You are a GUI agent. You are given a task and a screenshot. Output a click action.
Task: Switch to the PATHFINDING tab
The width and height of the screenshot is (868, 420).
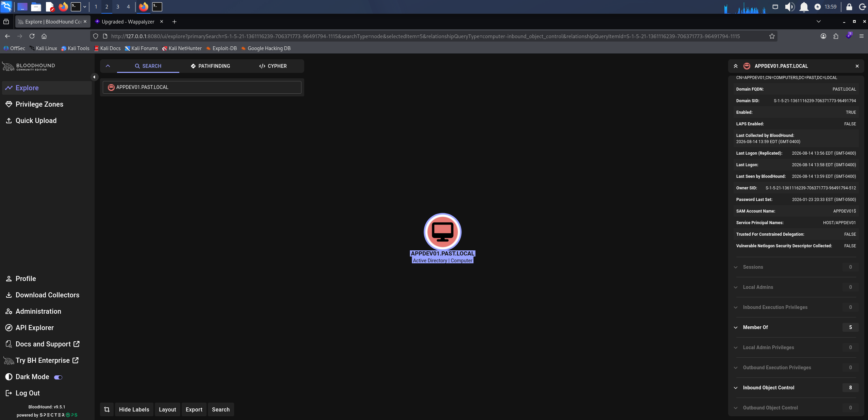pyautogui.click(x=210, y=66)
